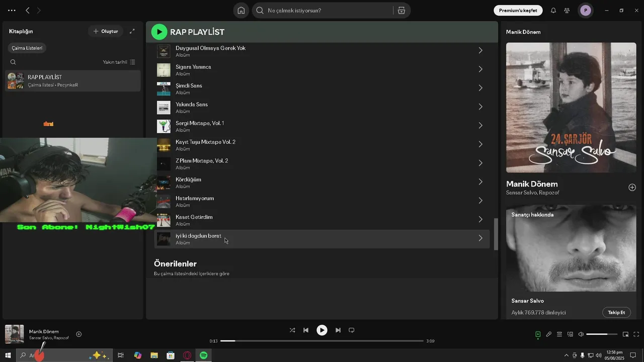The image size is (644, 362).
Task: Expand Yakında Sans album chevron
Action: 480,107
